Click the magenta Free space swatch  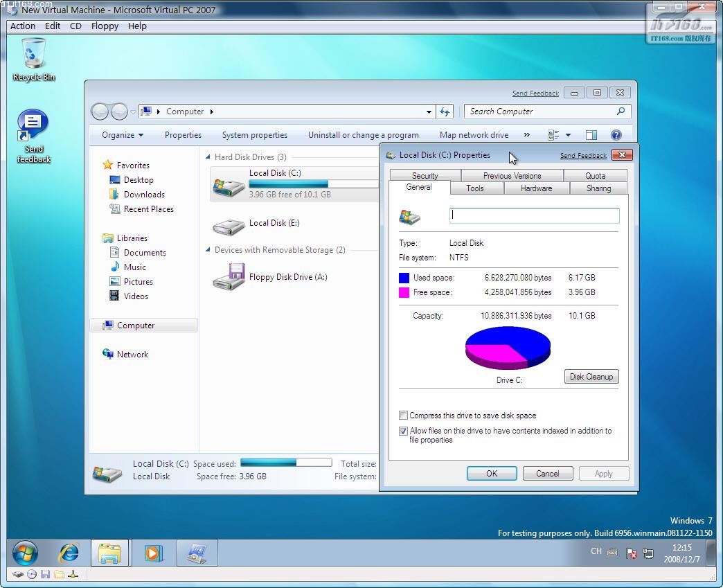tap(404, 292)
